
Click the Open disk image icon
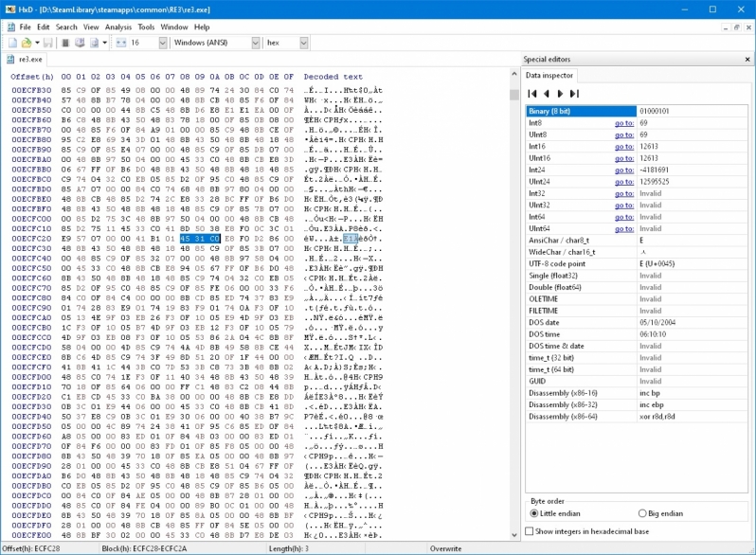pos(94,43)
